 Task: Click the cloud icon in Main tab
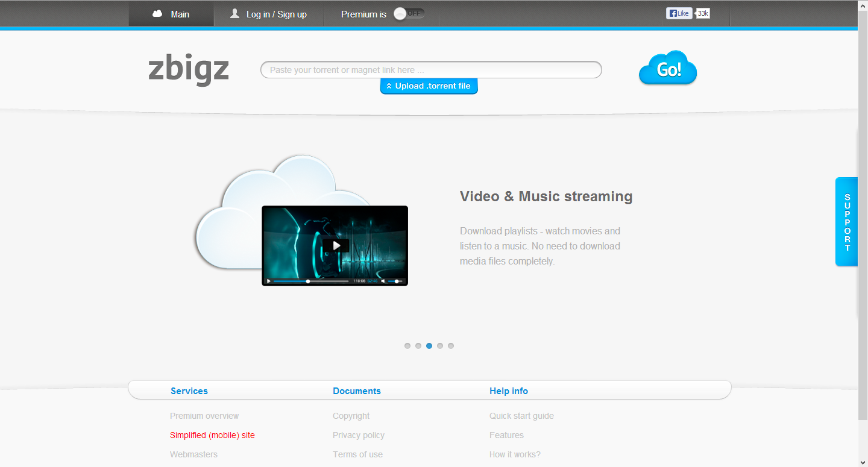pyautogui.click(x=157, y=14)
